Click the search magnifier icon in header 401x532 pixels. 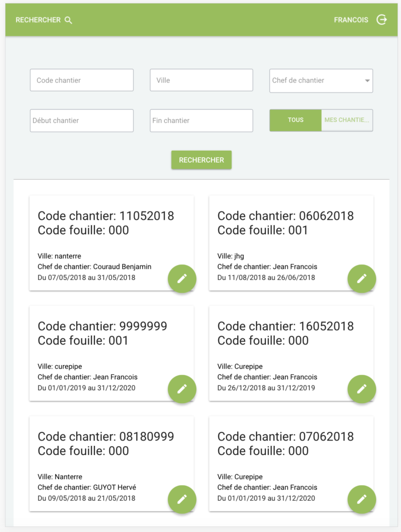coord(68,20)
